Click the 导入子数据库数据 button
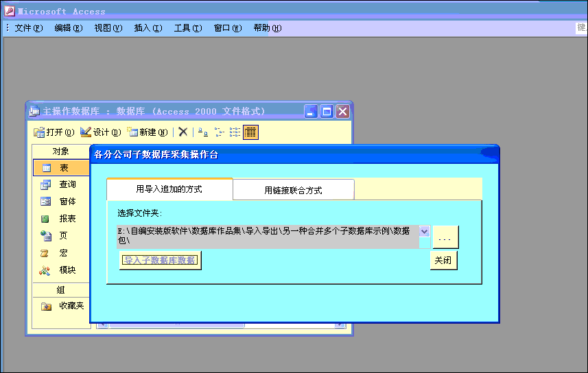This screenshot has height=373, width=588. [x=160, y=260]
